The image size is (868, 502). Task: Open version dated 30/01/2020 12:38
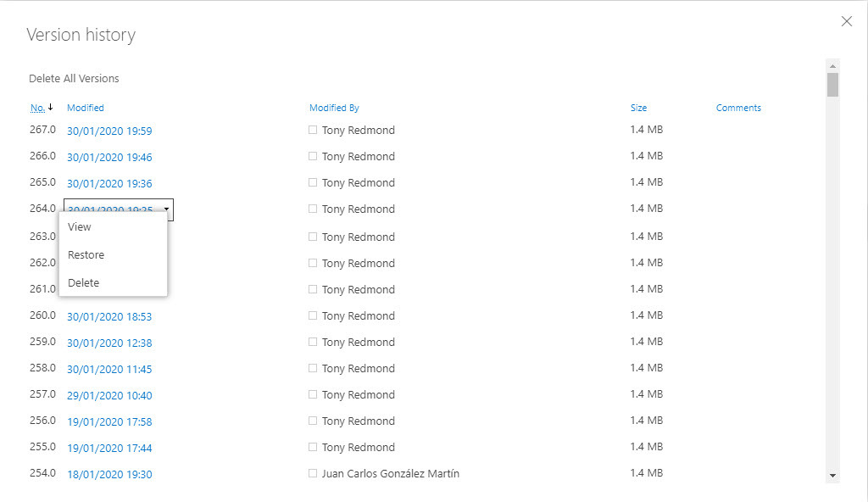pos(109,343)
